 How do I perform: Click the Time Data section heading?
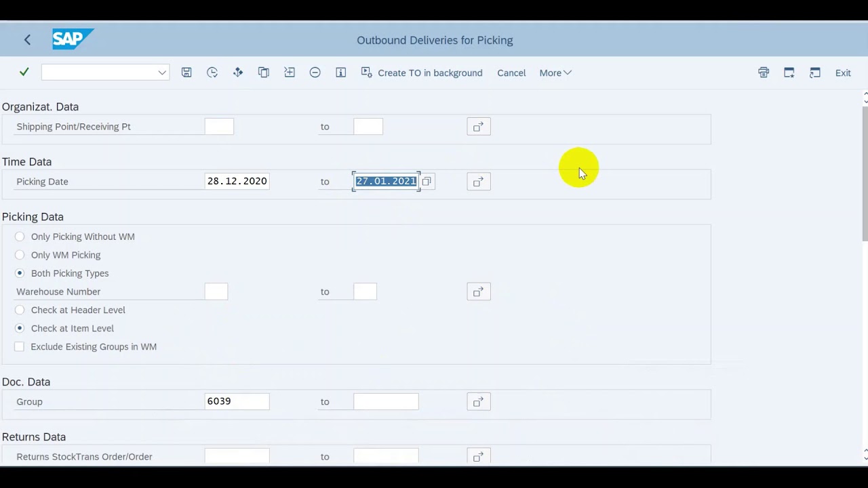[x=26, y=161]
